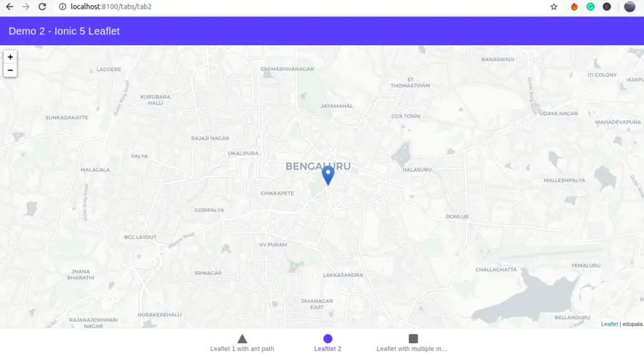Click the SRINAGAR map label
Viewport: 644px width, 357px height.
(208, 273)
